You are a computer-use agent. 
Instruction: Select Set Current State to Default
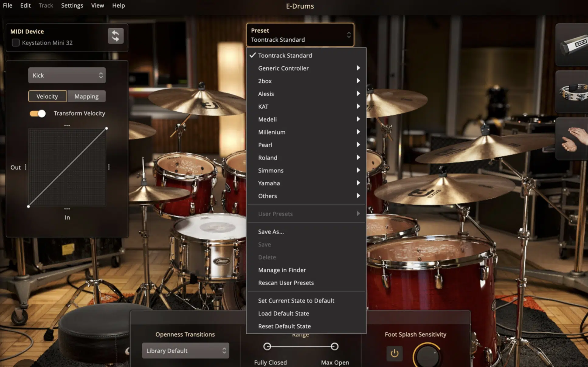296,300
